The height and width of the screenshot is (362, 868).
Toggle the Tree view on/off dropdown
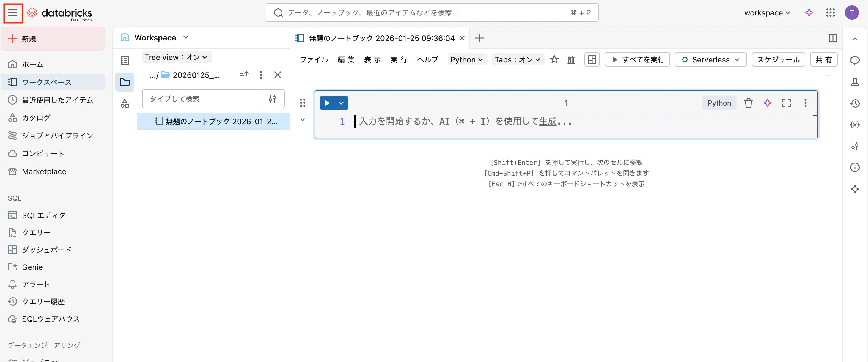(177, 57)
